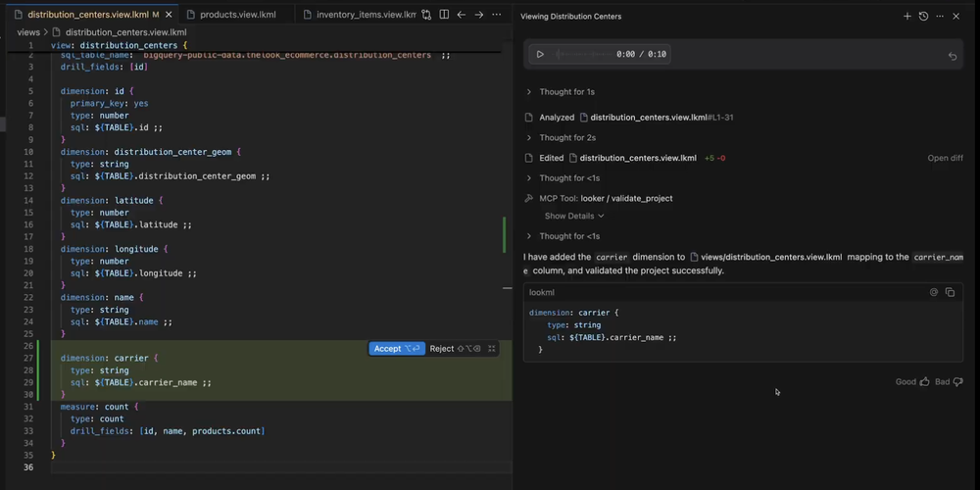Click 'dimension: longitude {' line in the editor
The height and width of the screenshot is (490, 980).
tap(115, 249)
